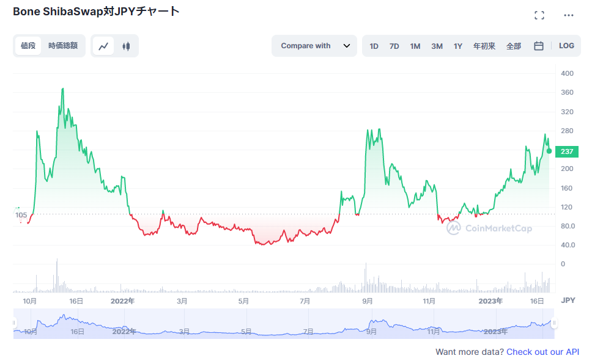Viewport: 592px width, 364px height.
Task: Expand the Compare with dropdown
Action: 314,46
